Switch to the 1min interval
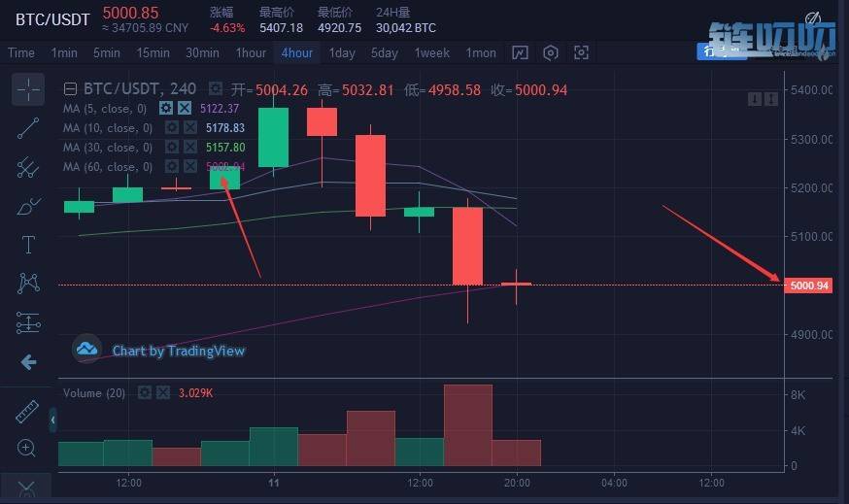This screenshot has width=849, height=504. tap(64, 53)
